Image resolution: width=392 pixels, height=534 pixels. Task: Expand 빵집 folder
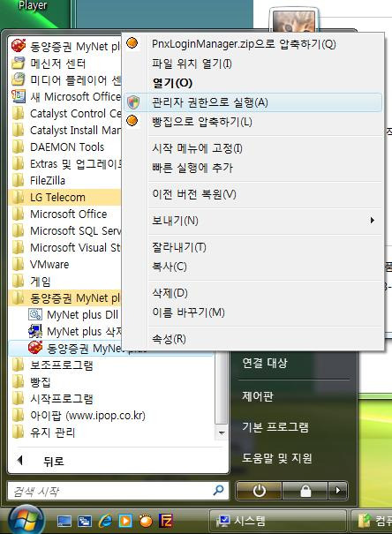click(x=112, y=382)
